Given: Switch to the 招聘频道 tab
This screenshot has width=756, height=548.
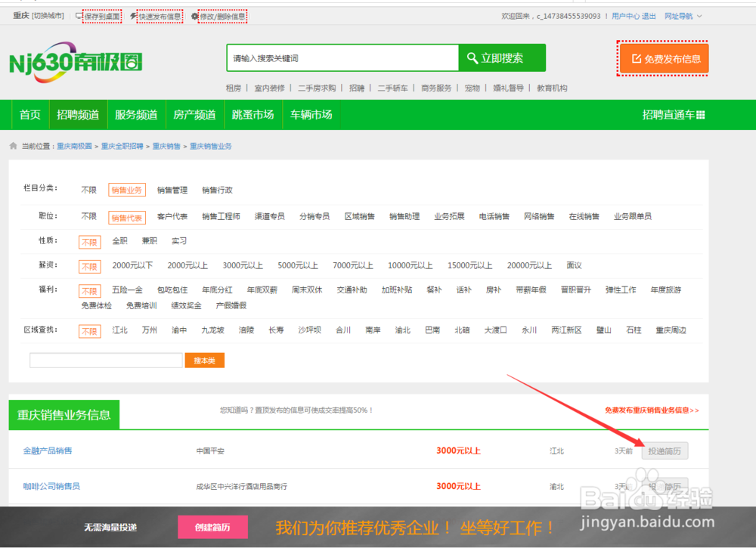Looking at the screenshot, I should (x=78, y=115).
